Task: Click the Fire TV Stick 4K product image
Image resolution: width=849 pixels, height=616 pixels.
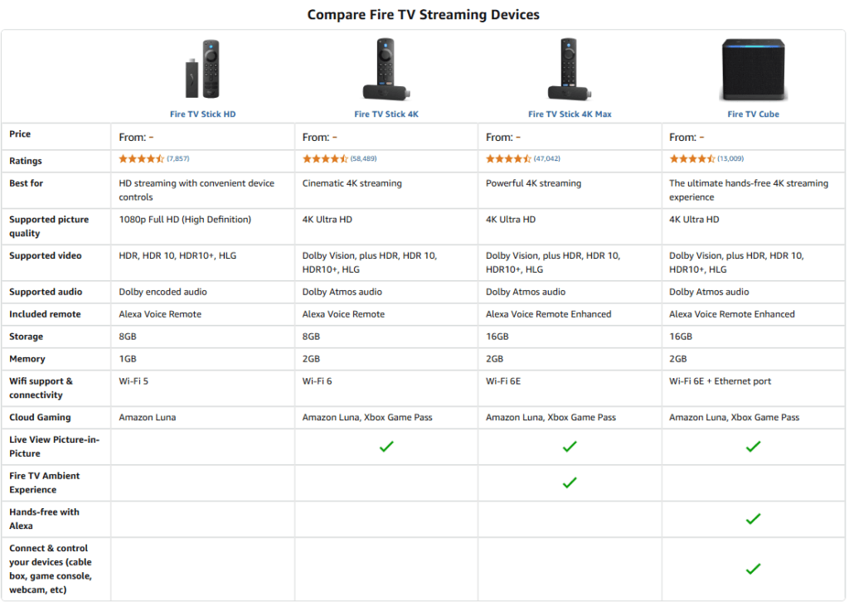Action: click(x=386, y=70)
